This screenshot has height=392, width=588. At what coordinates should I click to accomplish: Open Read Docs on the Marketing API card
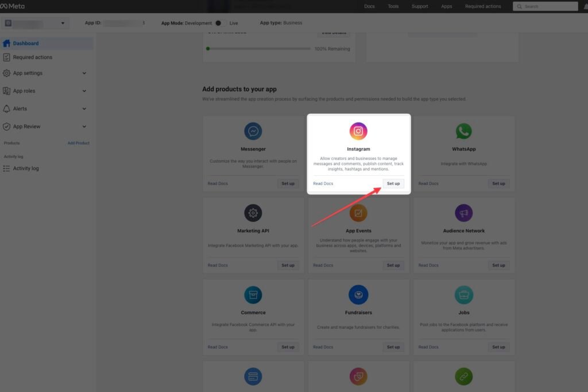[x=218, y=266]
